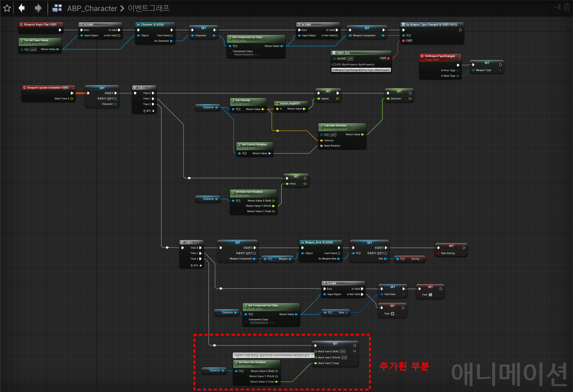Click the Feet Data pin on SET node
573x392 pixels.
click(382, 294)
